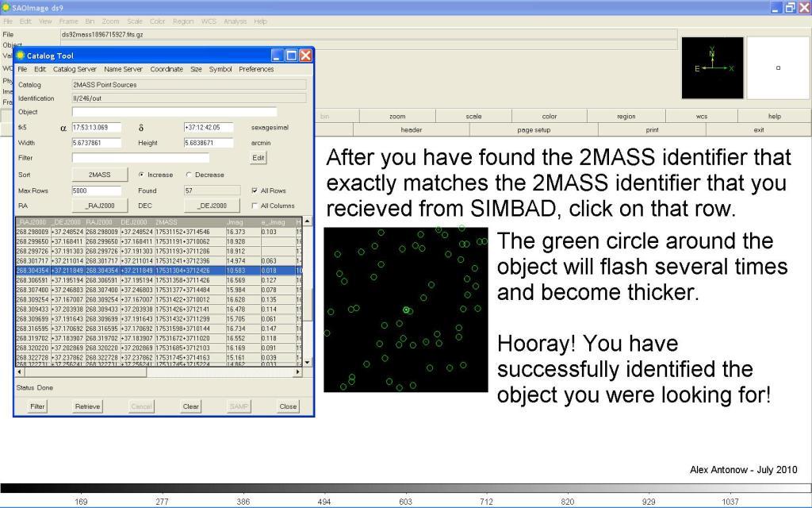The width and height of the screenshot is (812, 508).
Task: Open the Catalog Server menu
Action: [x=75, y=69]
